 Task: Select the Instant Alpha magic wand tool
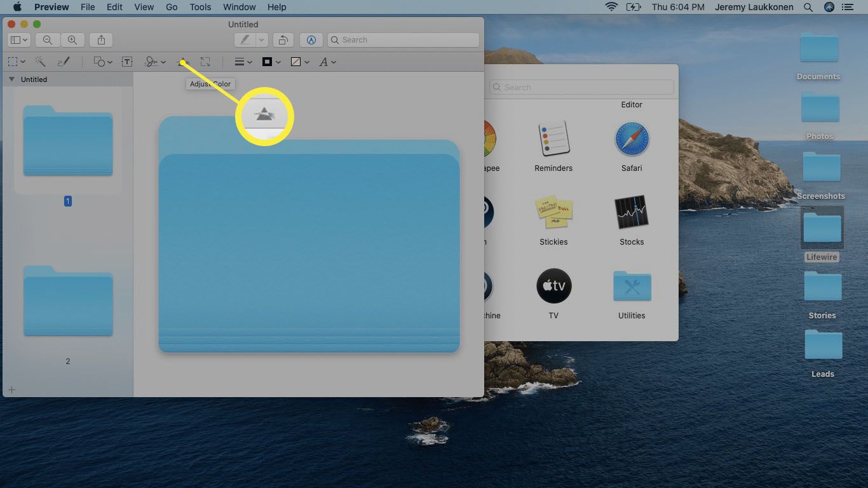pos(40,62)
